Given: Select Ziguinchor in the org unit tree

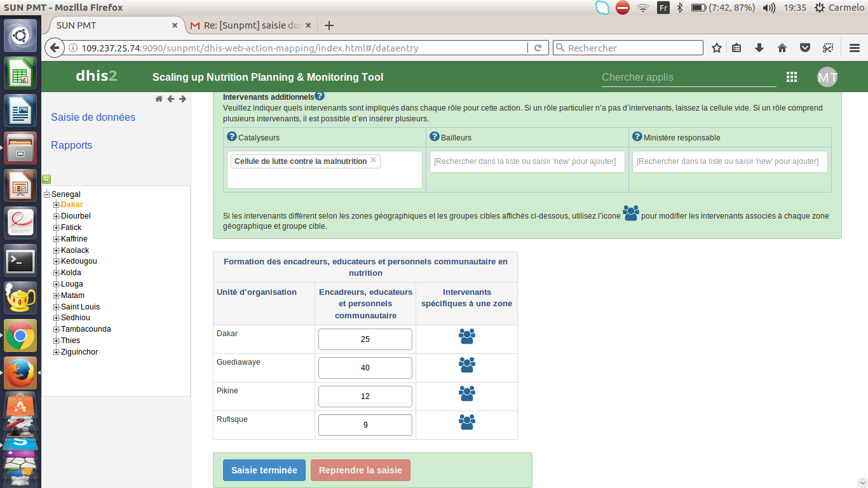Looking at the screenshot, I should pyautogui.click(x=79, y=352).
